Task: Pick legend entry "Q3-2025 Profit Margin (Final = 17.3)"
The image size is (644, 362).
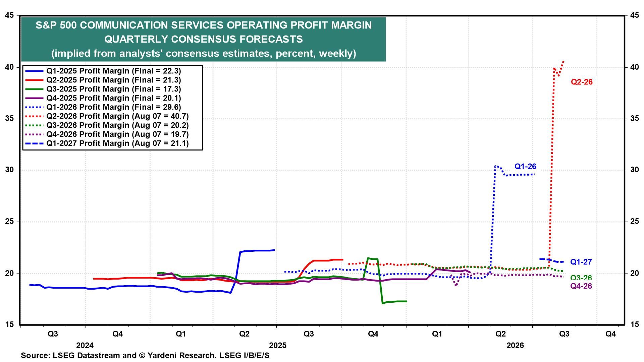Action: [113, 89]
